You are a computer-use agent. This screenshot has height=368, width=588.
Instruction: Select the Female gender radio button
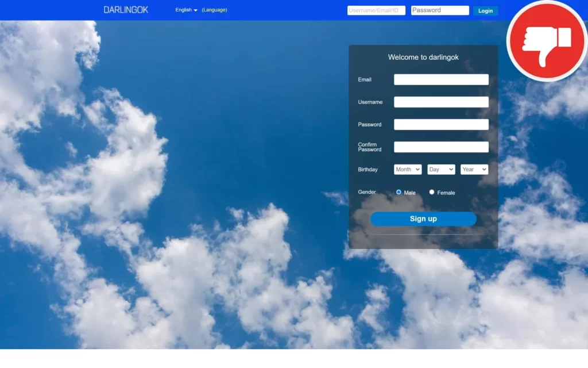pos(432,192)
